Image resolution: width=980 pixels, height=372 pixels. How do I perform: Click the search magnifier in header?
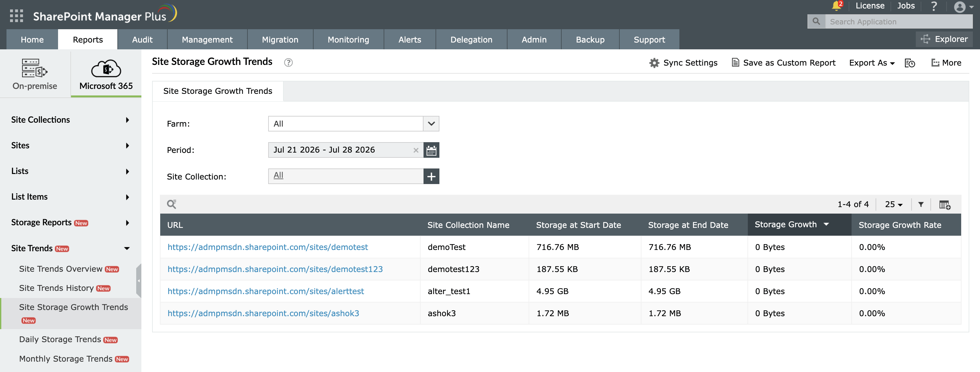[817, 22]
